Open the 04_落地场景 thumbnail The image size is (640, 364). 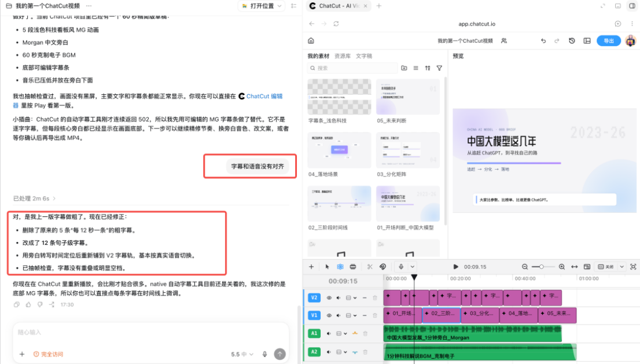339,150
